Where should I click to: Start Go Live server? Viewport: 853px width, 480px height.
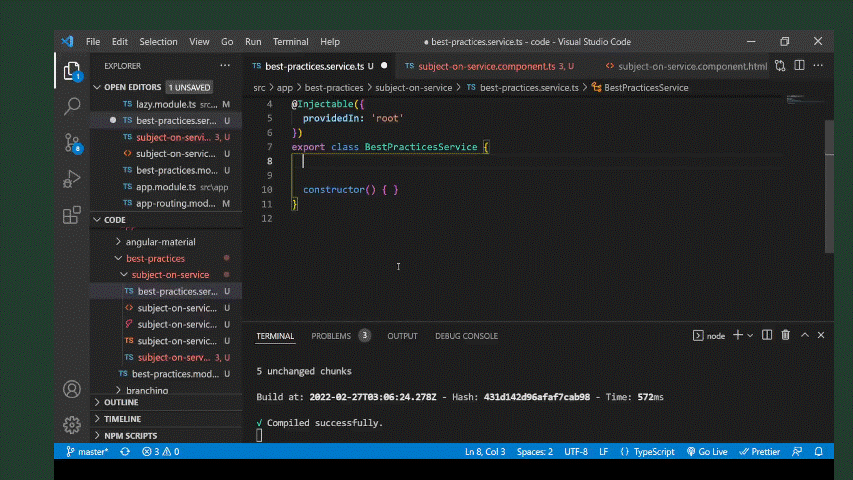click(x=707, y=452)
